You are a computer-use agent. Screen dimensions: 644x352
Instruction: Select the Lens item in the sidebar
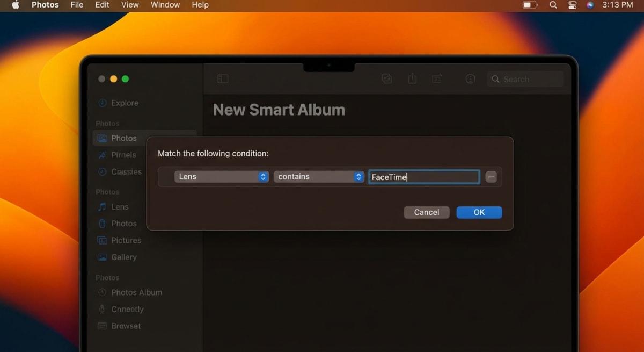pyautogui.click(x=119, y=206)
